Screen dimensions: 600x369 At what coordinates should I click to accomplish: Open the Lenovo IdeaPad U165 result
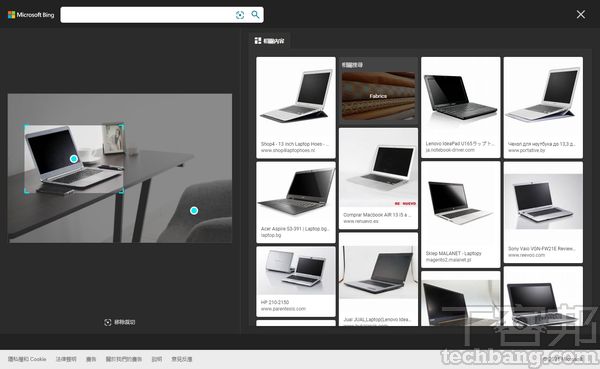tap(461, 108)
